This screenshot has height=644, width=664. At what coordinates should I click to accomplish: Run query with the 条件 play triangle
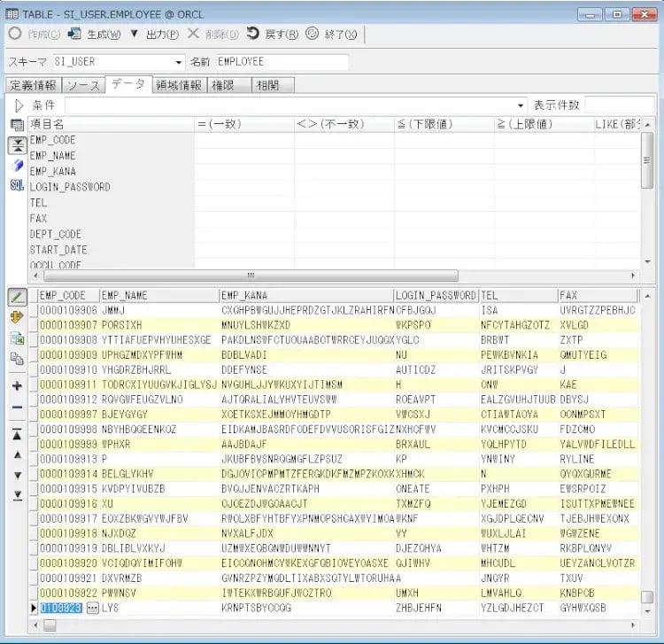pyautogui.click(x=19, y=105)
